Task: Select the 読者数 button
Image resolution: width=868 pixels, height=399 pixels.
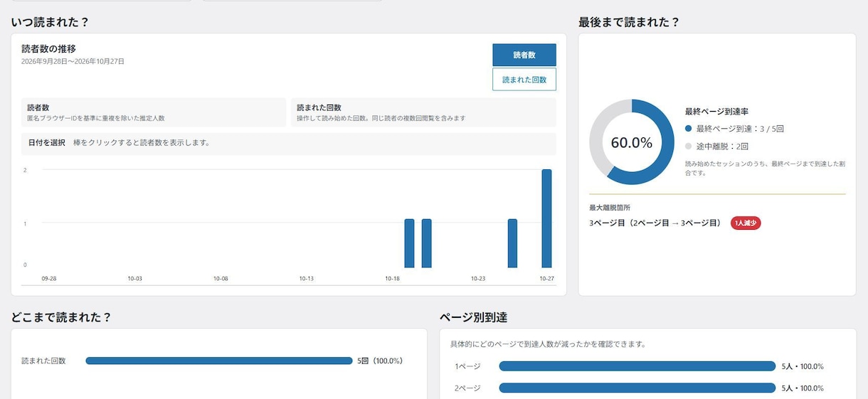Action: (524, 55)
